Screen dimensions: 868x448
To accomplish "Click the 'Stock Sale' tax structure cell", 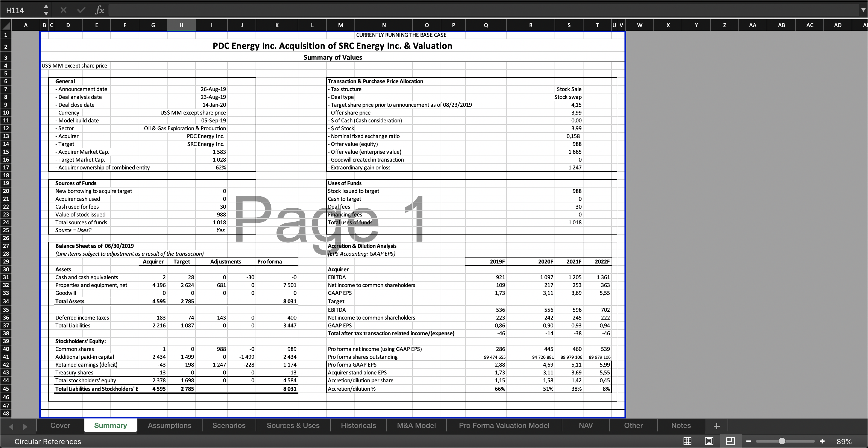I will click(569, 89).
